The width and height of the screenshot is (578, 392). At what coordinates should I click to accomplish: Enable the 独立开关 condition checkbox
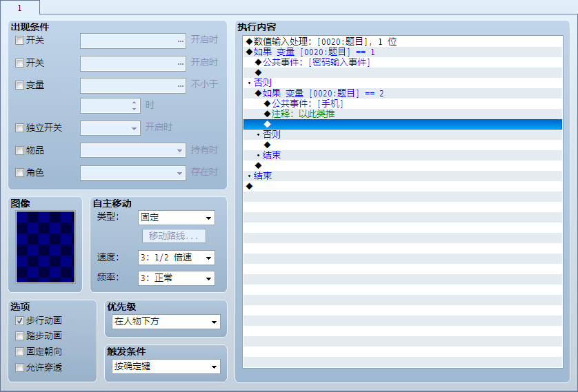(x=19, y=127)
